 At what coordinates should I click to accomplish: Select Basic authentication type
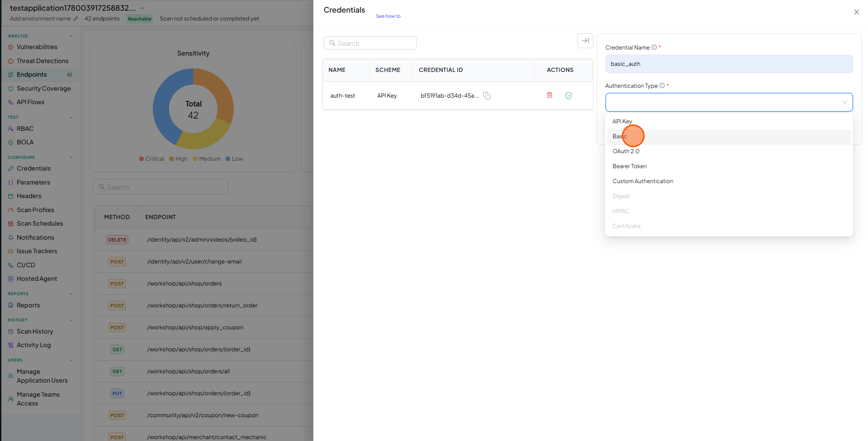pos(729,136)
